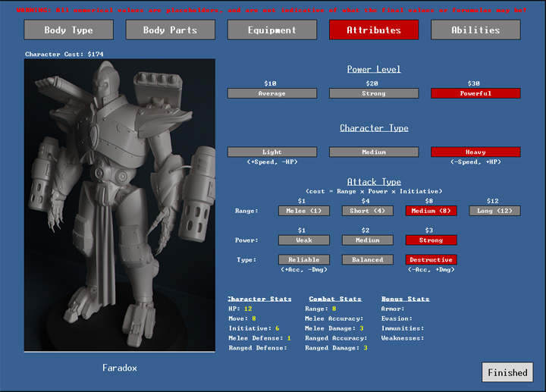Click the Ranged Accuracy stat label

click(336, 337)
